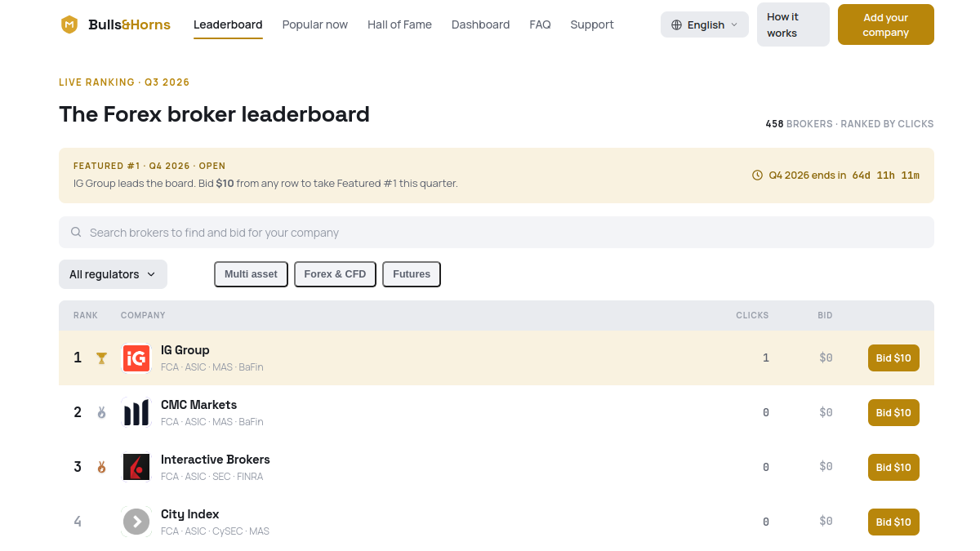Open the All regulators dropdown
980x551 pixels.
point(113,274)
